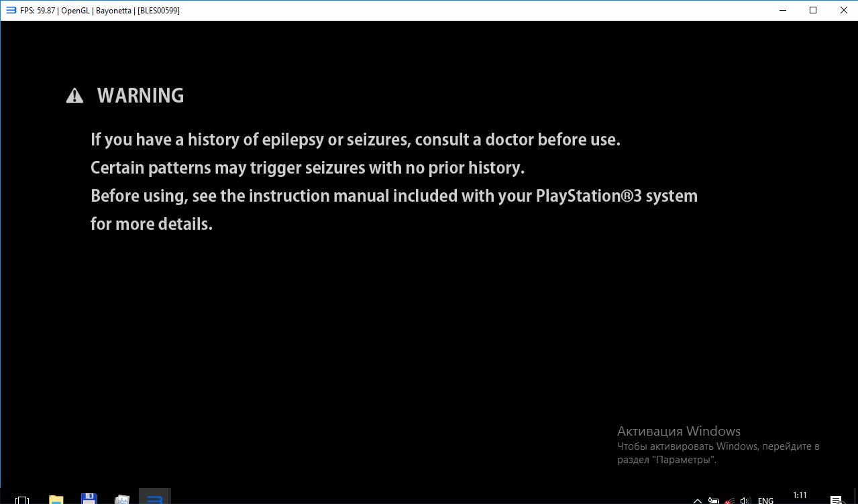Expand the hidden system tray icons chevron
The image size is (858, 504).
click(698, 500)
